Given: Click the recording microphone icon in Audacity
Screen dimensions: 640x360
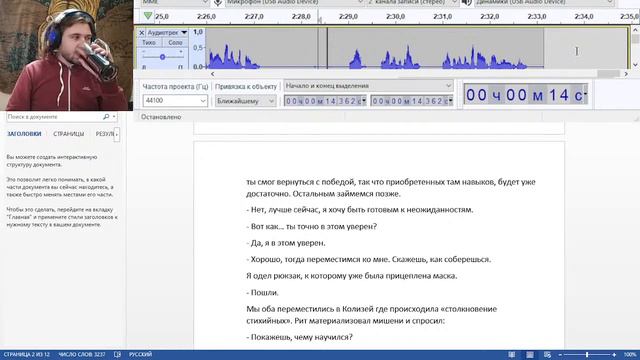Looking at the screenshot, I should [x=218, y=2].
